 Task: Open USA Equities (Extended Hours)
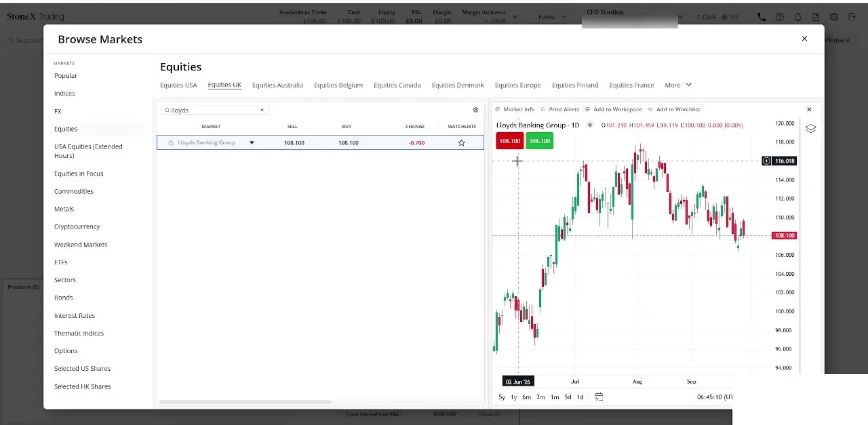(88, 151)
